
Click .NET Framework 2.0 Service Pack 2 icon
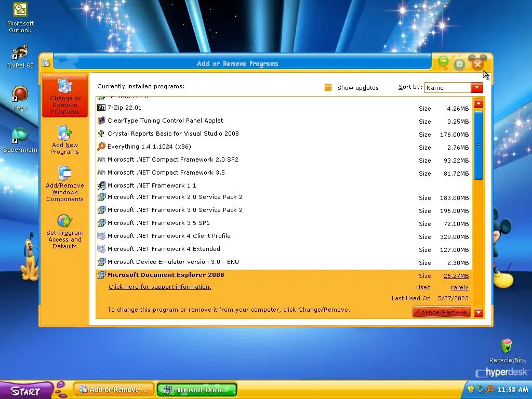coord(101,197)
